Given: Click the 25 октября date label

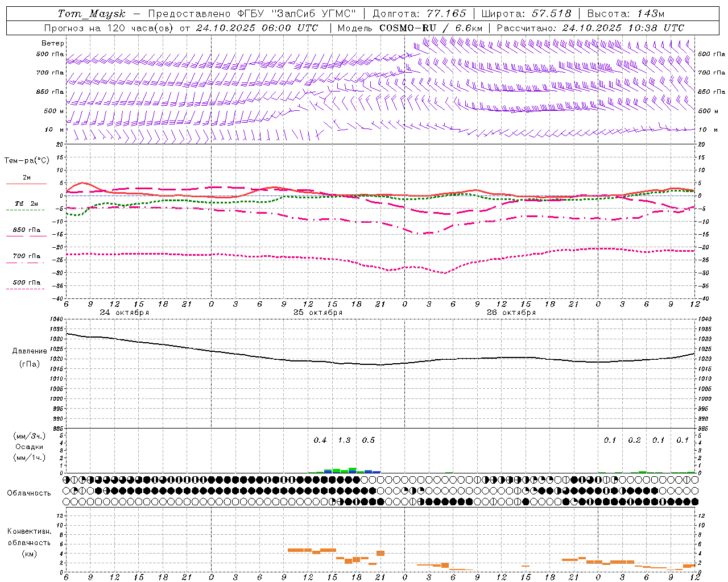Looking at the screenshot, I should coord(318,313).
